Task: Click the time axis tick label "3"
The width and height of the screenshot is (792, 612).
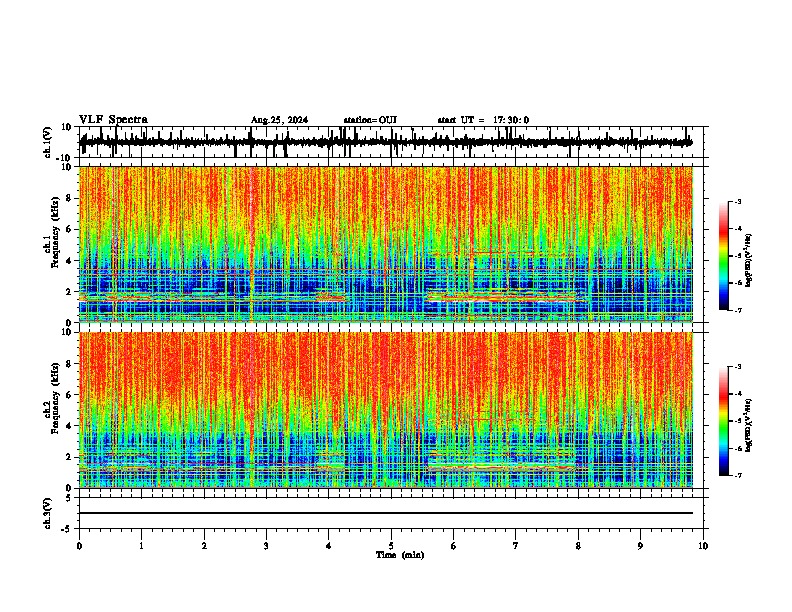Action: (x=266, y=546)
